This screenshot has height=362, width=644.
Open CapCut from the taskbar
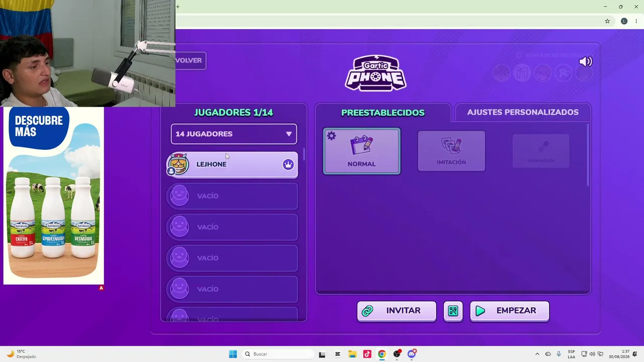tap(338, 354)
